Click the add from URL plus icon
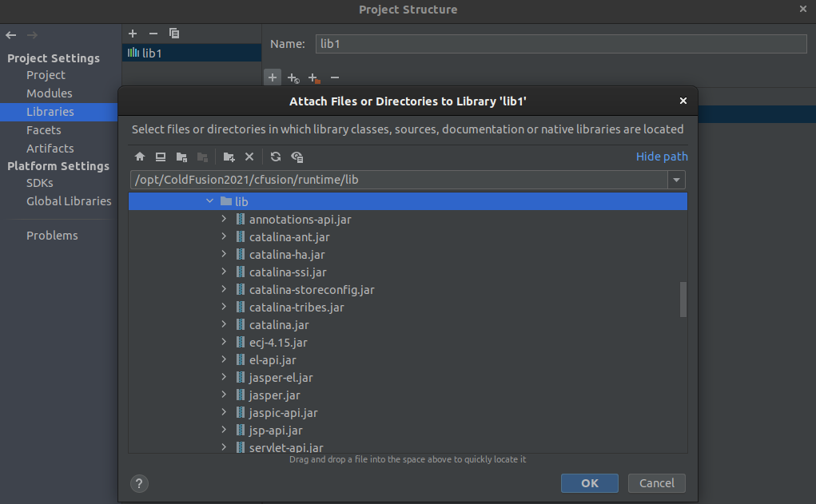Viewport: 816px width, 504px height. click(x=293, y=78)
